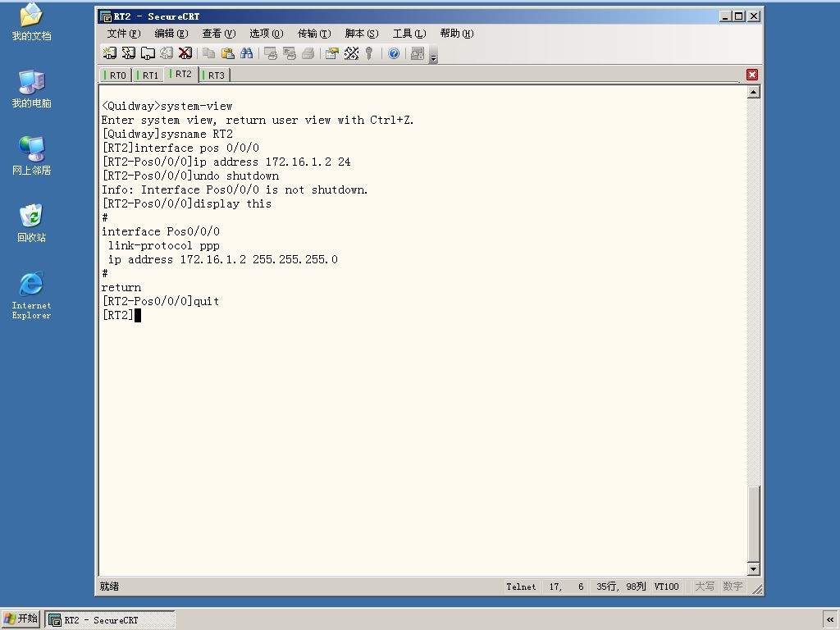This screenshot has height=630, width=840.
Task: Click the greyed printer icon
Action: tap(308, 53)
